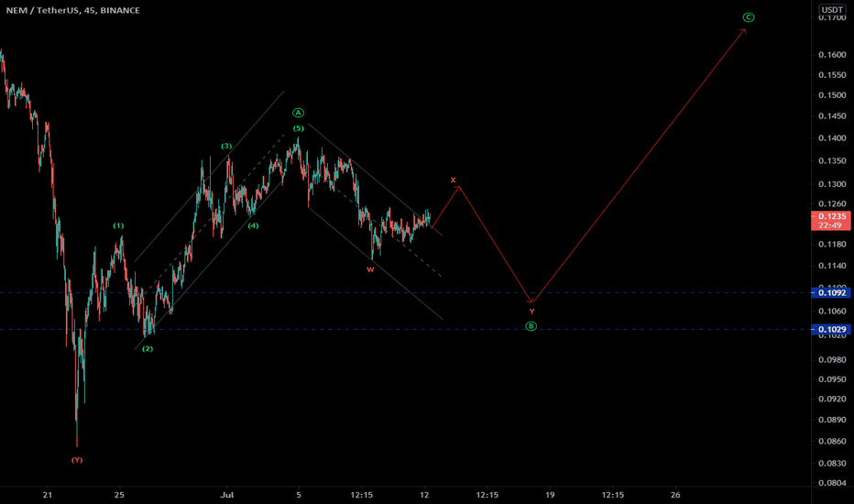Click the 0.0804 price axis value
Image resolution: width=854 pixels, height=504 pixels.
(x=832, y=483)
